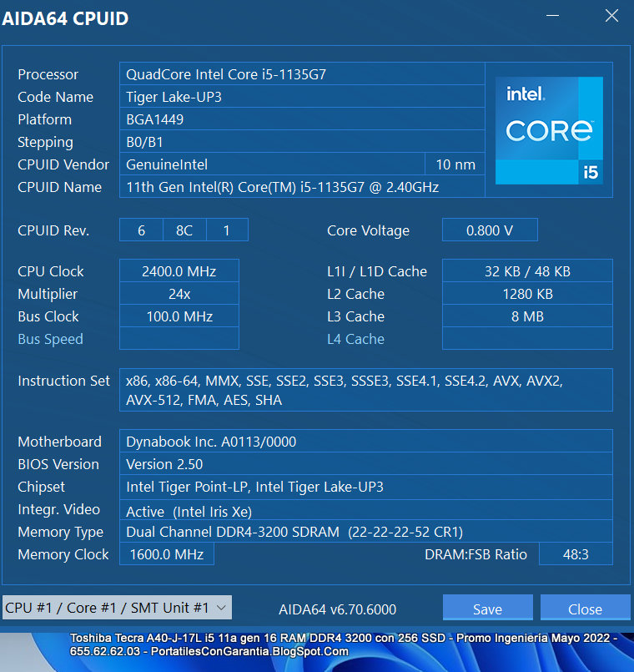Click the L4 Cache label

pos(355,339)
